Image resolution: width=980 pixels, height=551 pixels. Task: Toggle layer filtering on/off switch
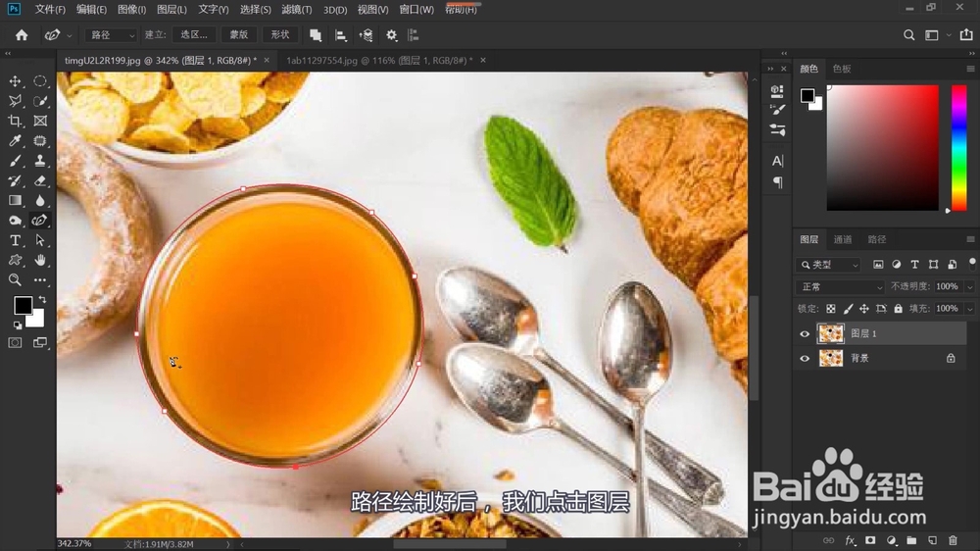[972, 264]
